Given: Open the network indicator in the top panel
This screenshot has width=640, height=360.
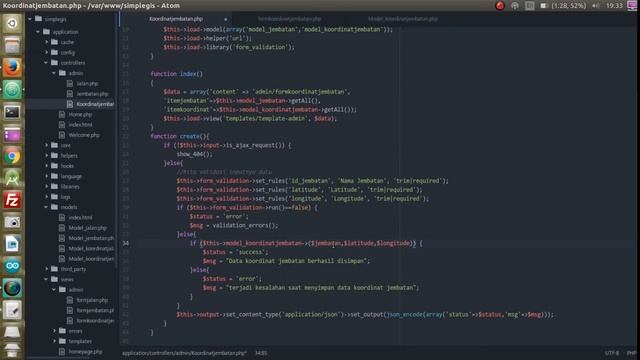Looking at the screenshot, I should coord(515,5).
